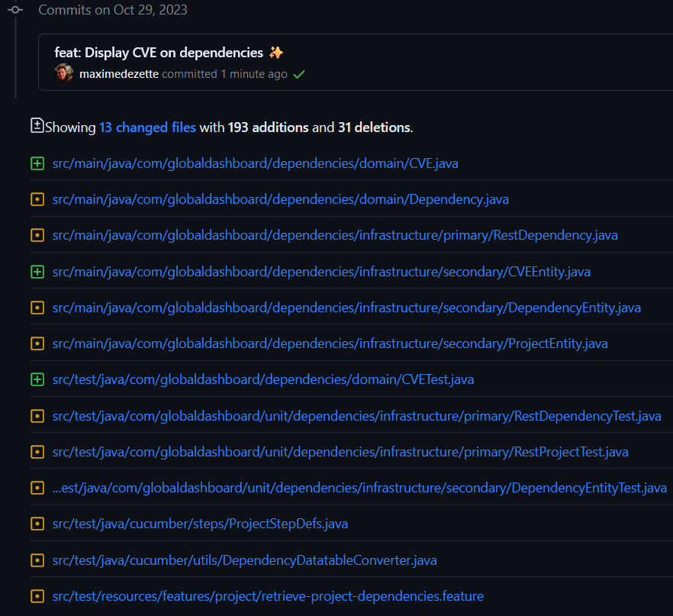Viewport: 673px width, 616px height.
Task: Open domain/CVE.java file link
Action: tap(255, 163)
